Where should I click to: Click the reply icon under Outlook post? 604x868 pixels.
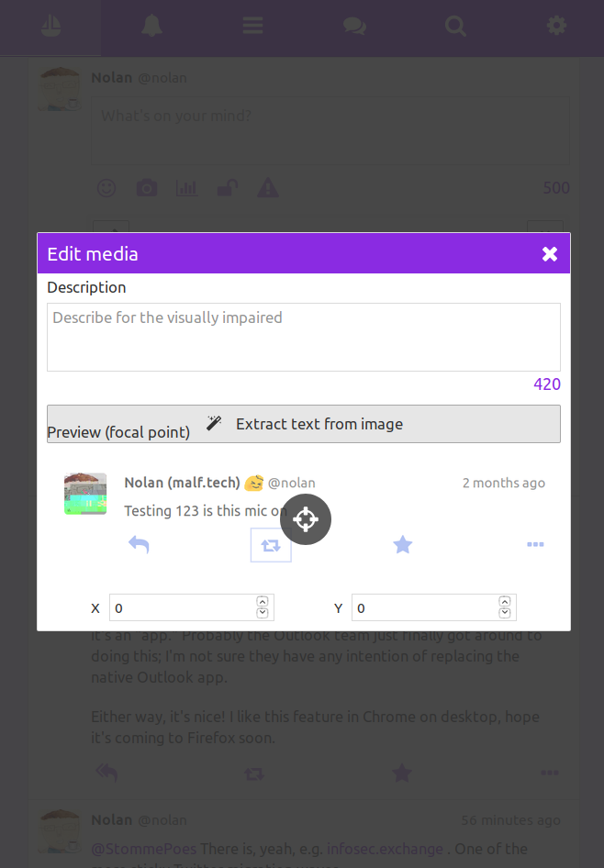click(x=106, y=773)
